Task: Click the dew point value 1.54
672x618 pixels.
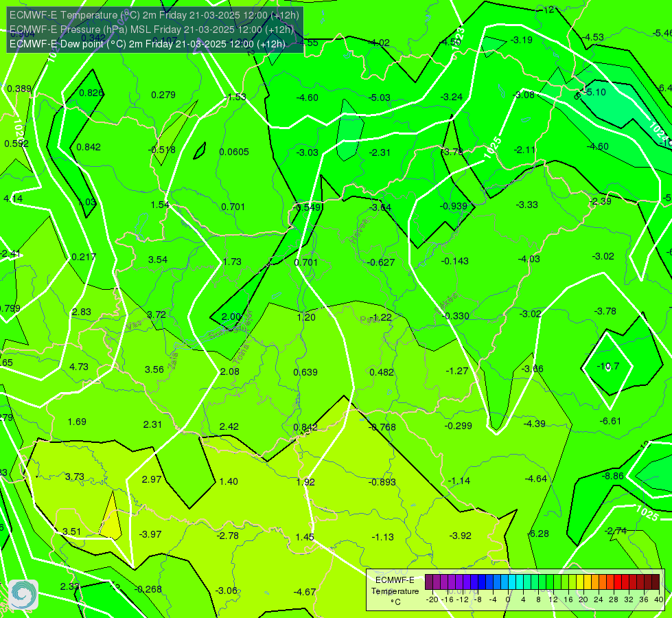Action: [160, 205]
